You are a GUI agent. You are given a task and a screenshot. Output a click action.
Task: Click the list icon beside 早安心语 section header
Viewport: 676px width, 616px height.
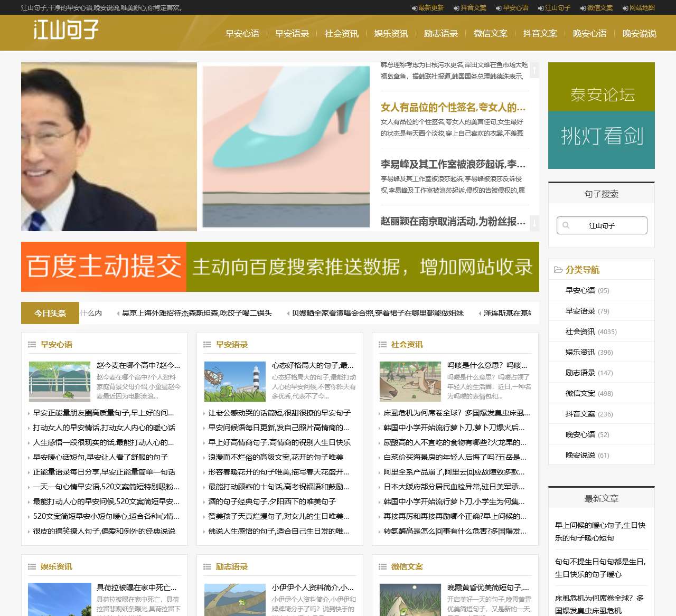[31, 344]
